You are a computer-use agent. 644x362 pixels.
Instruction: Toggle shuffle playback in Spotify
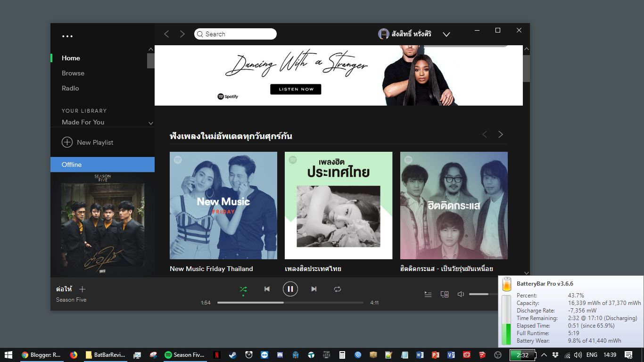click(243, 289)
